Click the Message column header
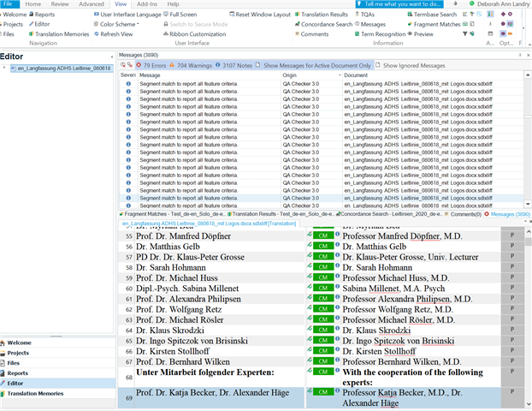Image resolution: width=532 pixels, height=411 pixels. click(x=210, y=75)
